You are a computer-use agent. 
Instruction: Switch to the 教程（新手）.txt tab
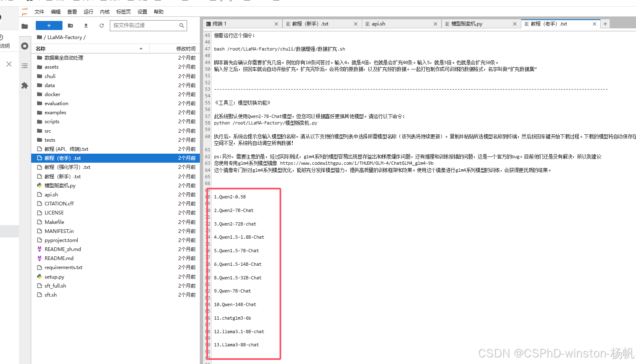tap(322, 24)
